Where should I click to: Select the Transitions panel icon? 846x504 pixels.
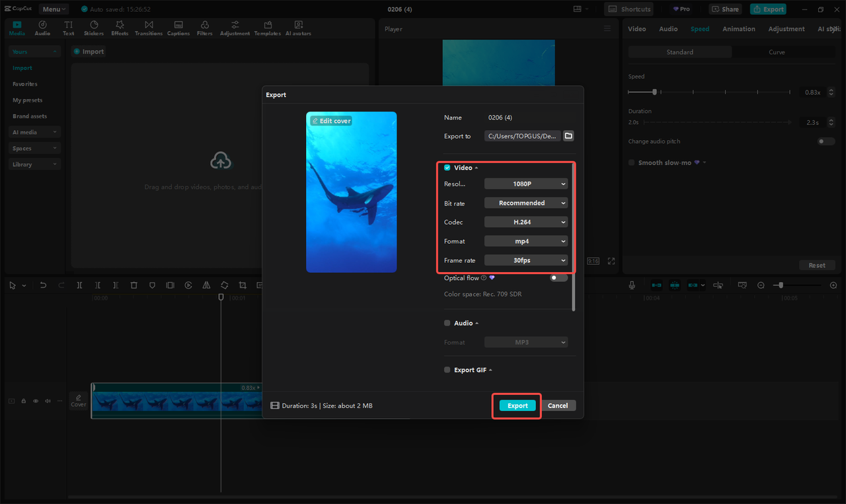[149, 28]
